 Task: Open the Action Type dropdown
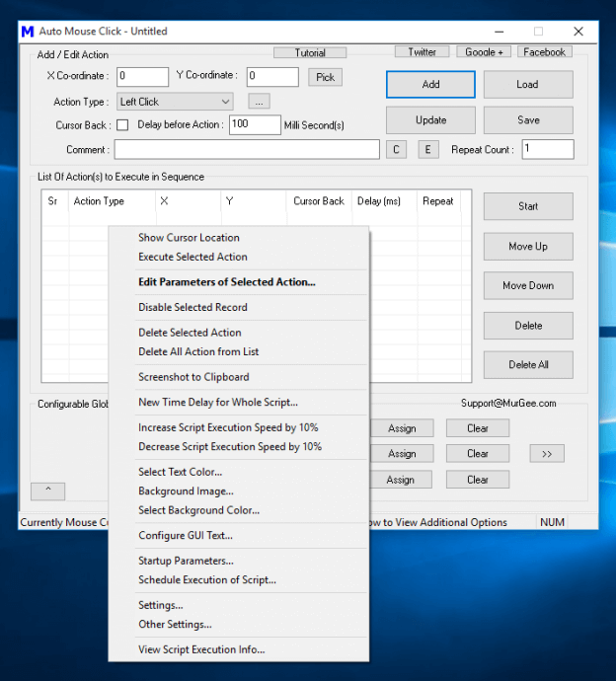tap(175, 102)
